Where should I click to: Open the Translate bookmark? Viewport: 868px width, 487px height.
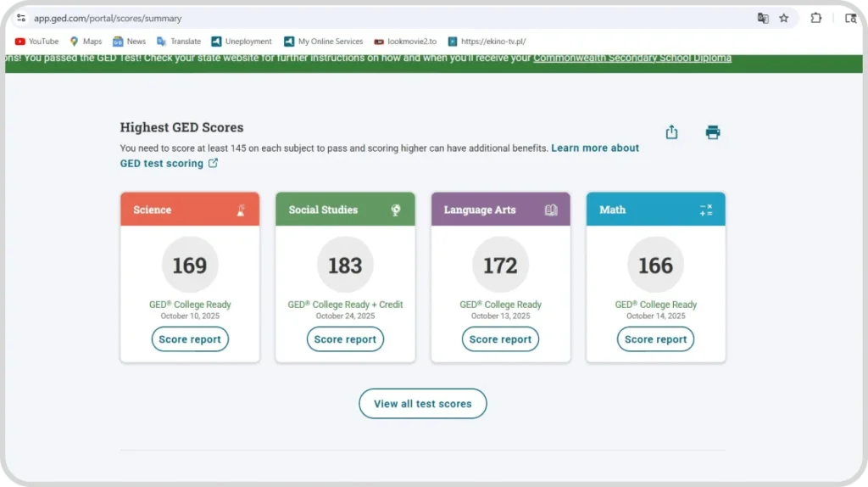pos(178,42)
